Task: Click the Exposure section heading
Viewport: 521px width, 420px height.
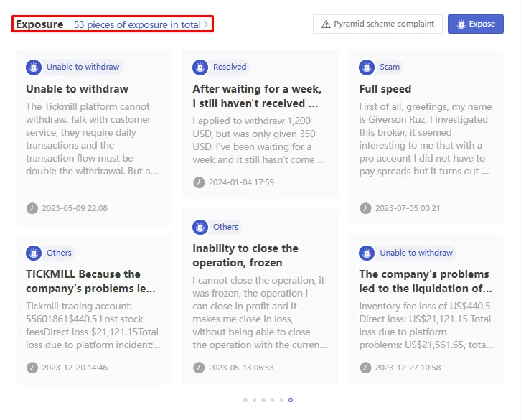Action: pyautogui.click(x=39, y=24)
